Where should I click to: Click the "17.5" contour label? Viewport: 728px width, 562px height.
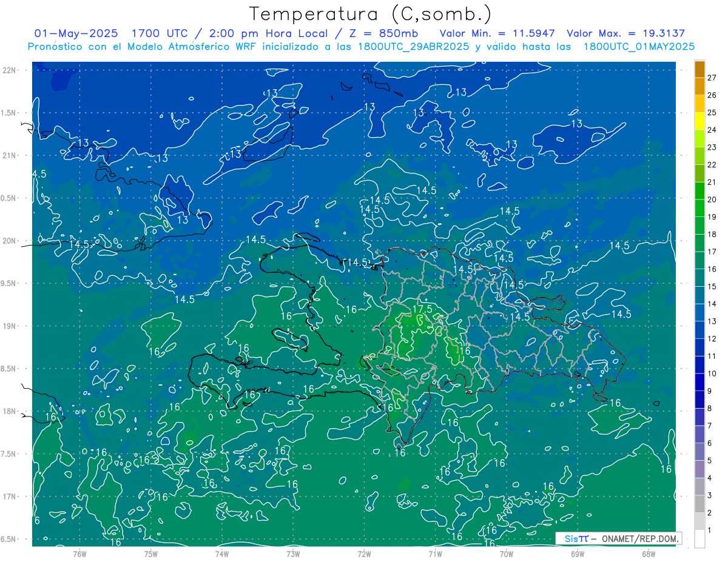422,309
